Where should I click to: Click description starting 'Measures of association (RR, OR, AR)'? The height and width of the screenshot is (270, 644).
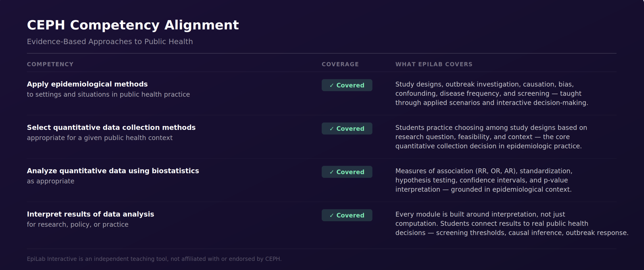pyautogui.click(x=484, y=180)
